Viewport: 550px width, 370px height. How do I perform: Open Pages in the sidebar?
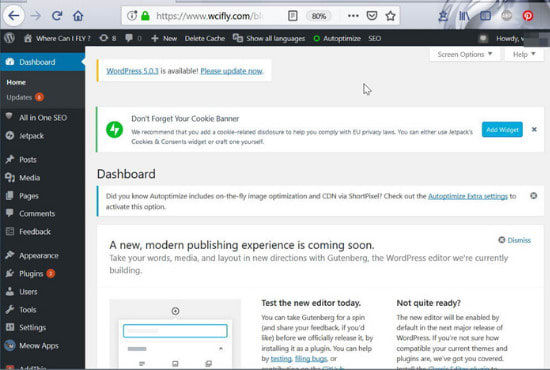[42, 196]
